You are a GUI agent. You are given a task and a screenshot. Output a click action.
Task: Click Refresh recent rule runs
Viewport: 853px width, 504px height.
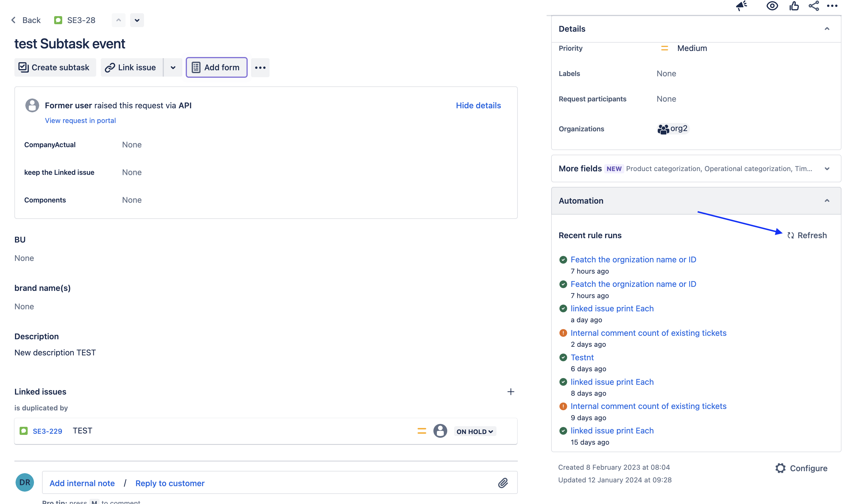807,235
